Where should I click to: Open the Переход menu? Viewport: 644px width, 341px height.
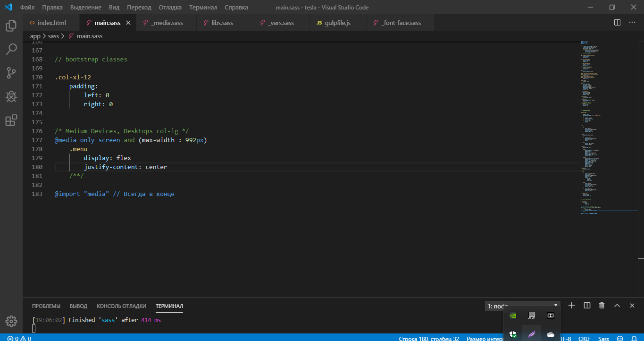[x=139, y=8]
